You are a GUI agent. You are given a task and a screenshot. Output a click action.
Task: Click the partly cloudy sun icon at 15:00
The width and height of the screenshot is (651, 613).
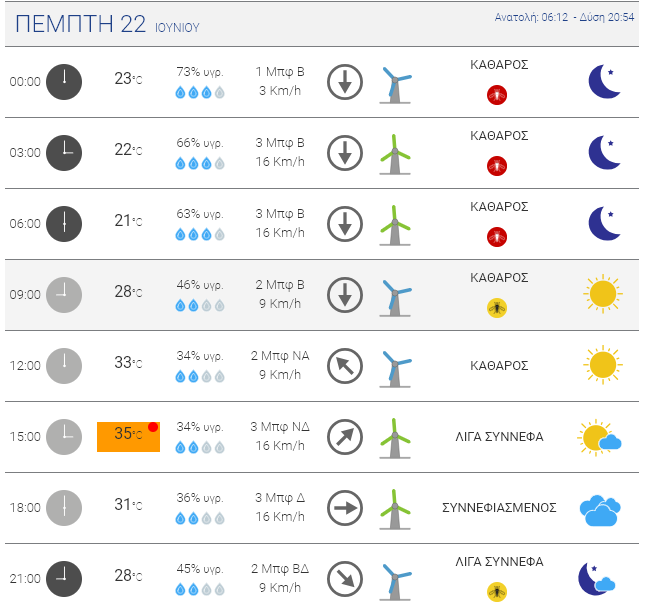coord(599,437)
